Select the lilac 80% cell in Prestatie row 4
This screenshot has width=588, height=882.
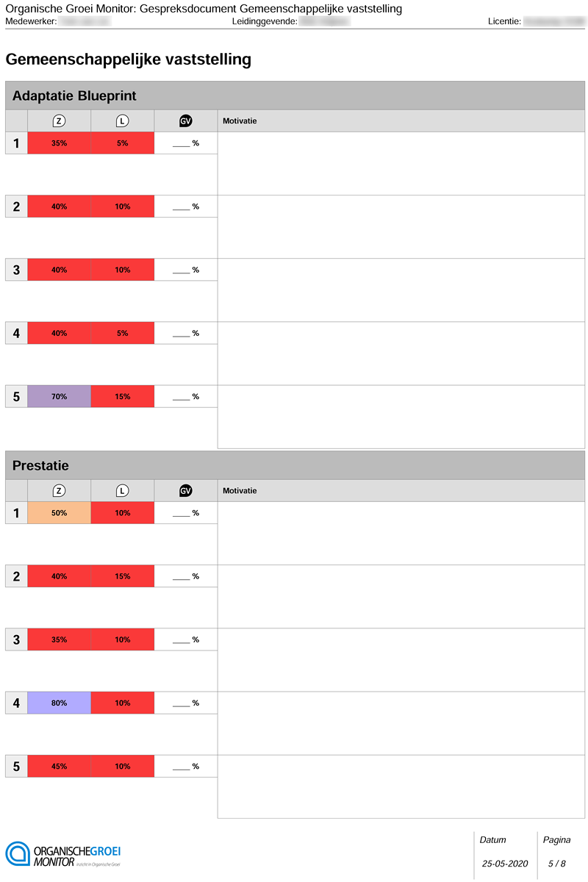[60, 703]
